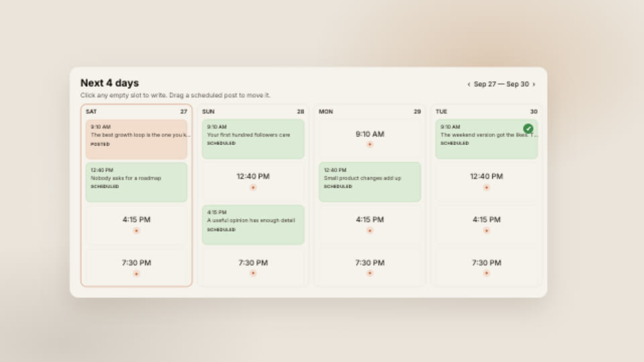The image size is (644, 362).
Task: Click SCHEDULED label on Saturday 12:40 card
Action: pos(105,187)
